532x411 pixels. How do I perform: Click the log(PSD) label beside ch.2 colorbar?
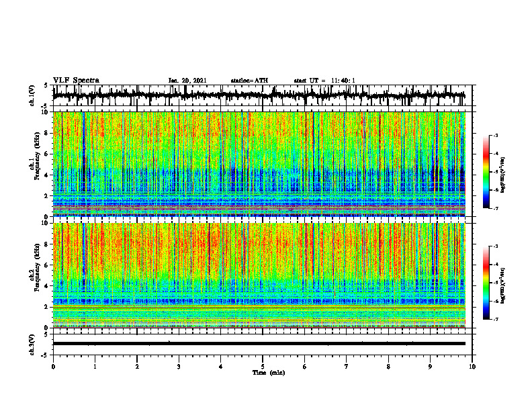point(503,285)
